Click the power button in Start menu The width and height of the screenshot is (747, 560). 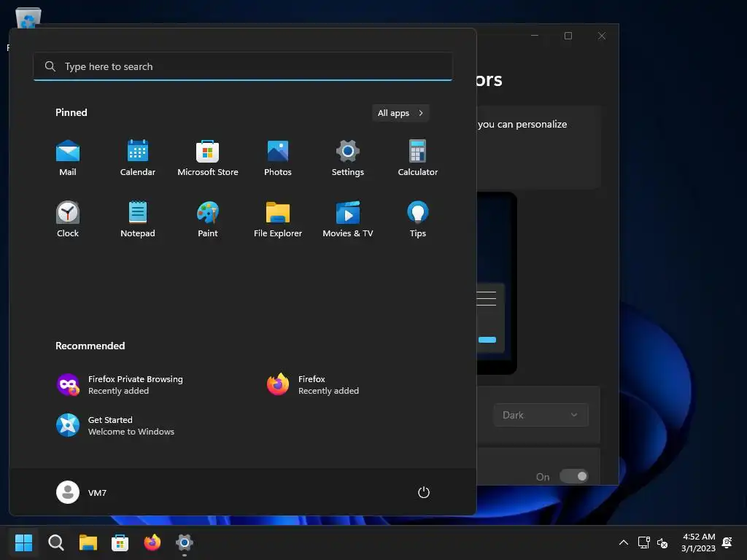click(424, 492)
